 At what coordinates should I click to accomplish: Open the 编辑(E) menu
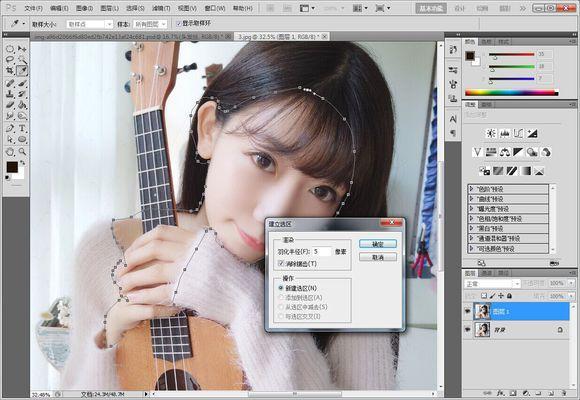click(59, 8)
